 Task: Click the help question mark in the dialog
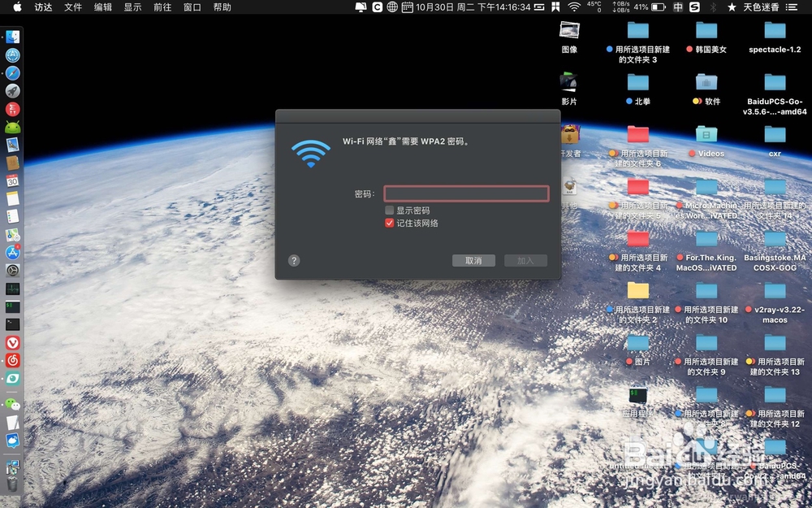[293, 261]
